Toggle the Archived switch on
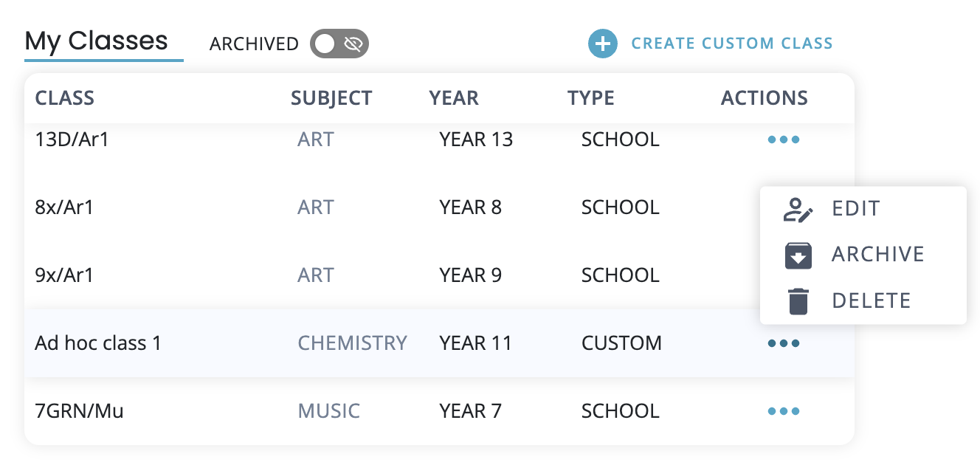Image resolution: width=980 pixels, height=468 pixels. tap(339, 44)
